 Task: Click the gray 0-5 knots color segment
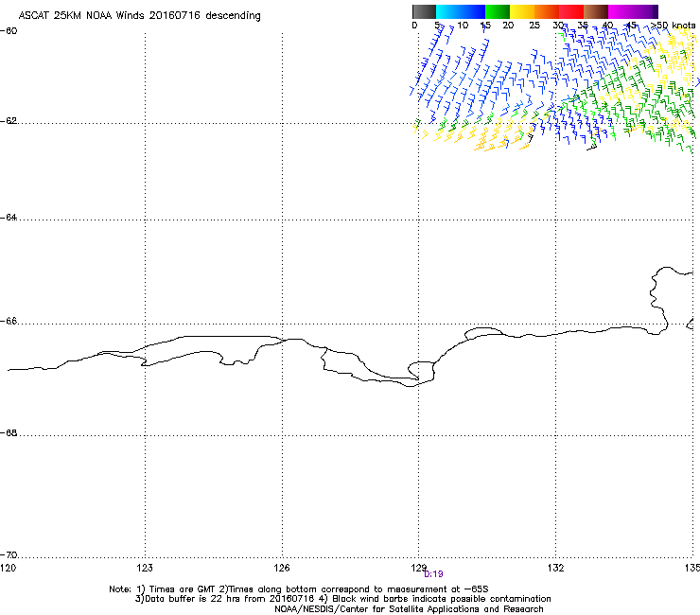pos(425,11)
